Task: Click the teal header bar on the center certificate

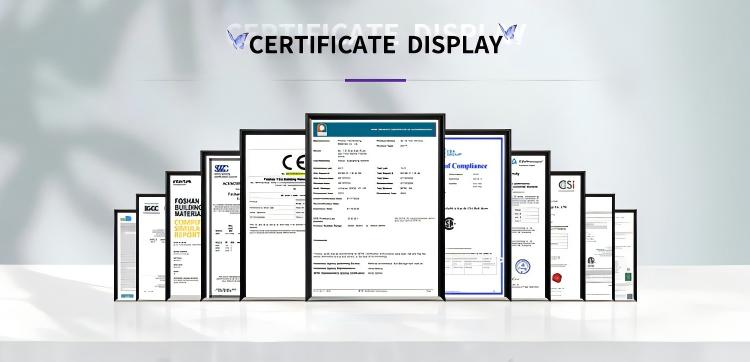Action: [375, 130]
